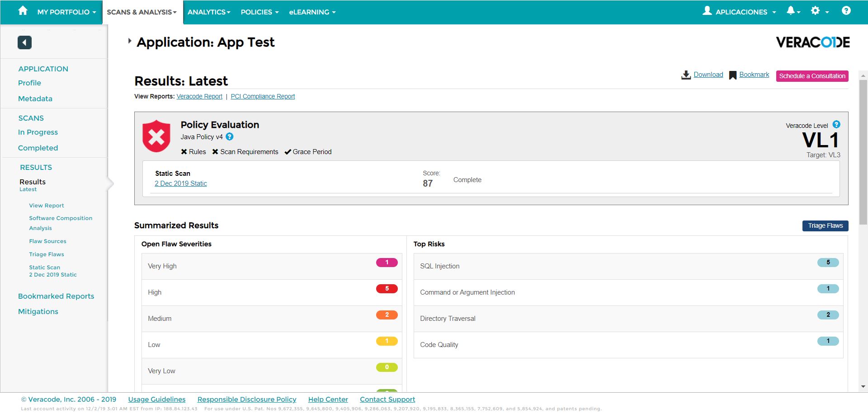This screenshot has width=868, height=413.
Task: Click the Bookmark link
Action: coord(754,75)
